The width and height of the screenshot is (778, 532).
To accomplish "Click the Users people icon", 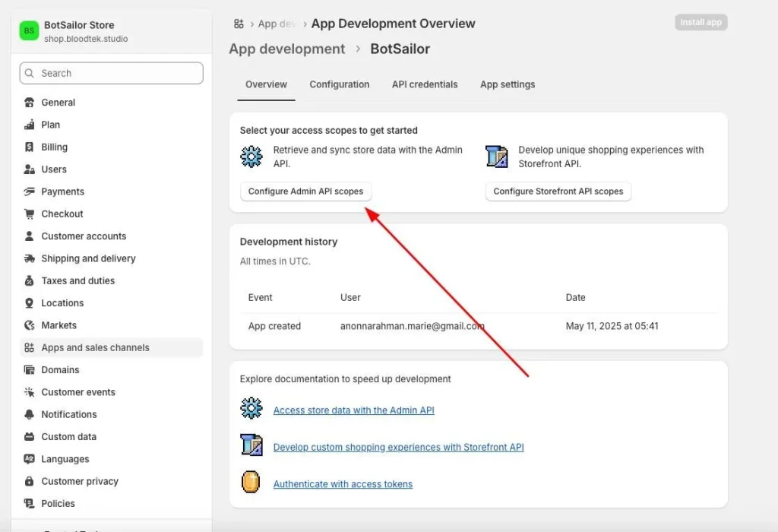I will pyautogui.click(x=30, y=169).
